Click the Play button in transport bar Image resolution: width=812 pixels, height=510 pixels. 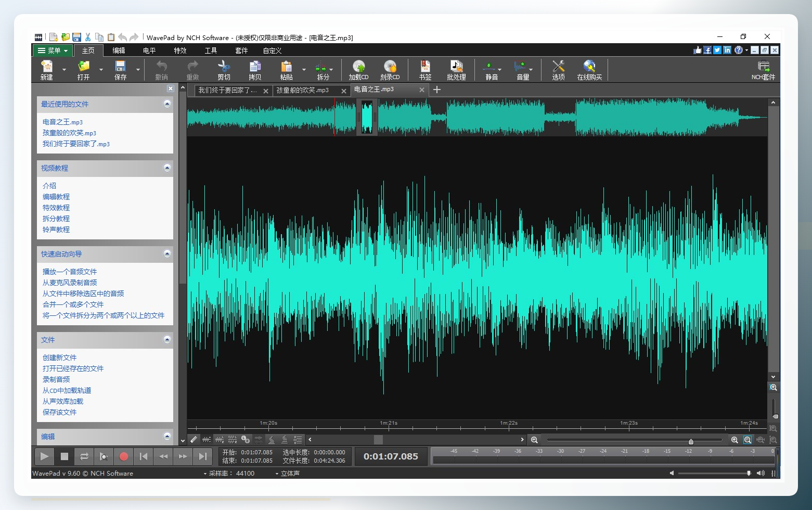click(44, 456)
